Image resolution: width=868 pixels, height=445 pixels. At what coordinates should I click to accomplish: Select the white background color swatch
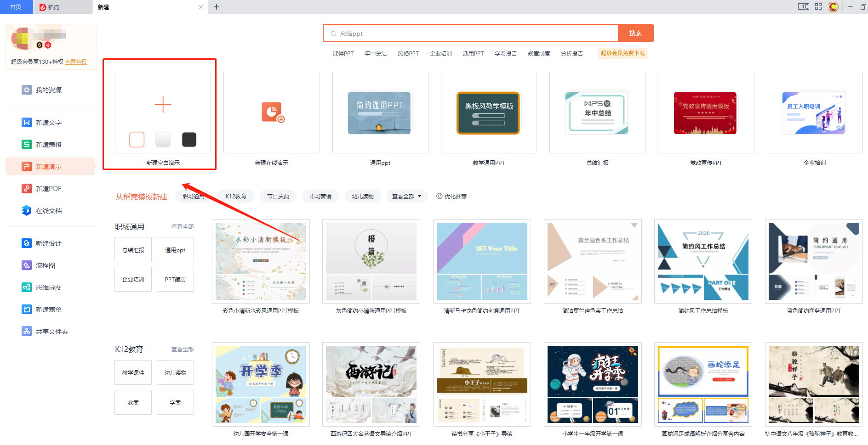(137, 140)
